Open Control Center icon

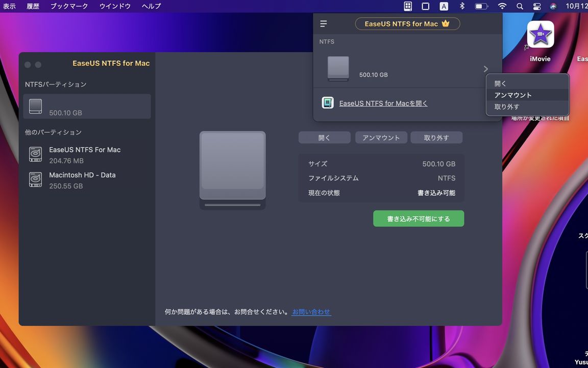536,6
